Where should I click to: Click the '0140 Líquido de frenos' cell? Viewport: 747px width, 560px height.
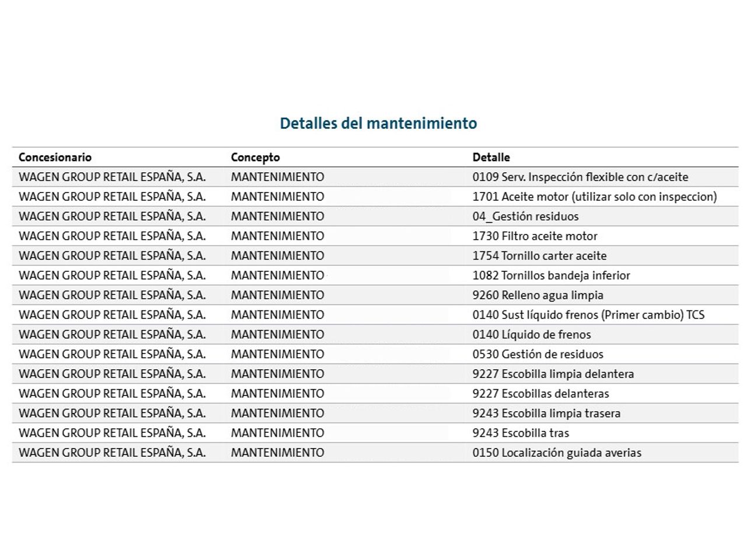[532, 334]
